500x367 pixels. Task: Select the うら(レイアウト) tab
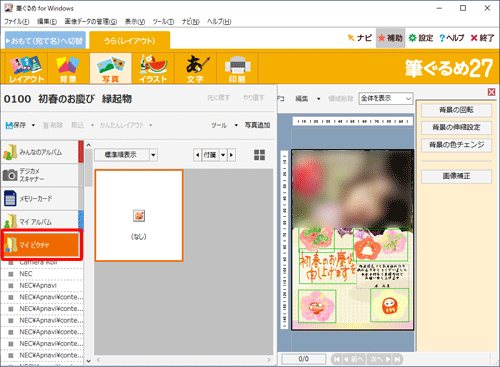[130, 41]
